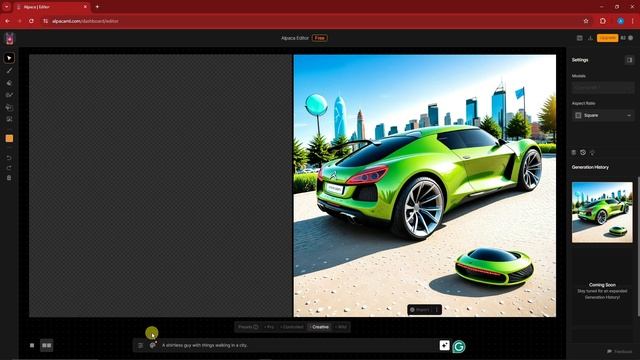Click the Alpaca logo icon

coord(9,38)
